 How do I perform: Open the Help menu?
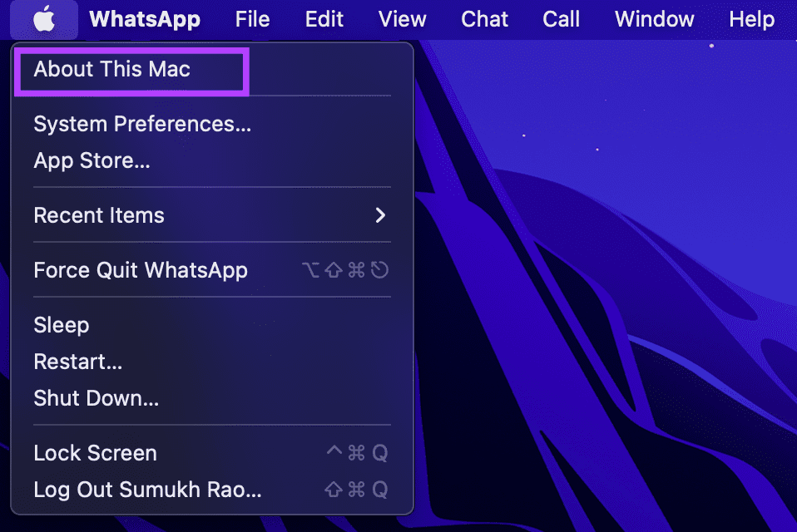tap(751, 19)
